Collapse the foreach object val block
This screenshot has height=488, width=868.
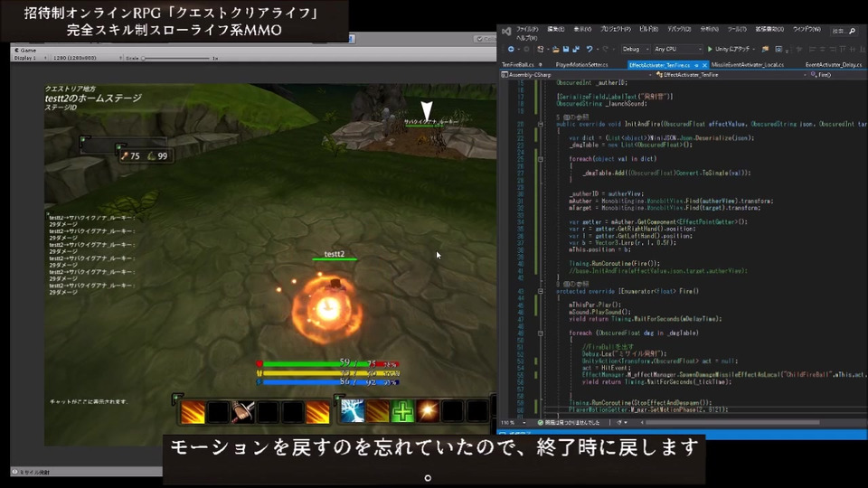[541, 159]
